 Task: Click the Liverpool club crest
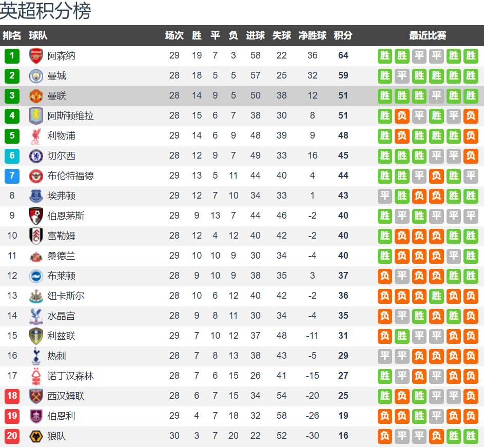click(x=36, y=135)
